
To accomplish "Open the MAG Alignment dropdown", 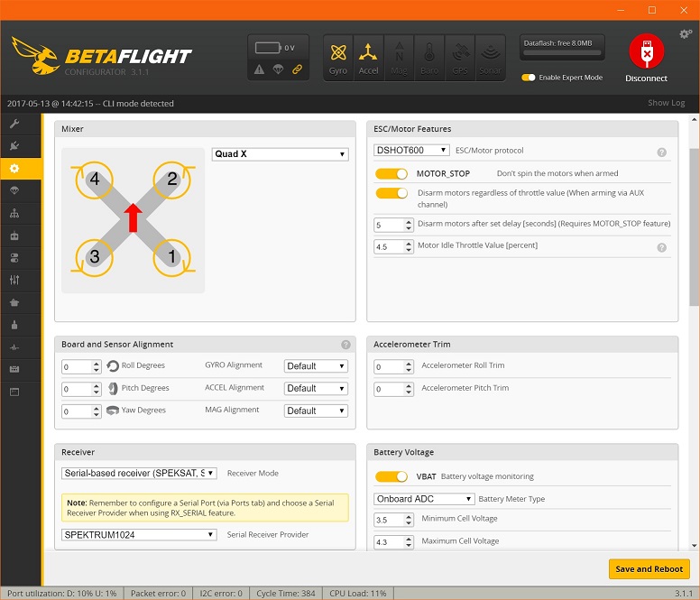I will (316, 411).
